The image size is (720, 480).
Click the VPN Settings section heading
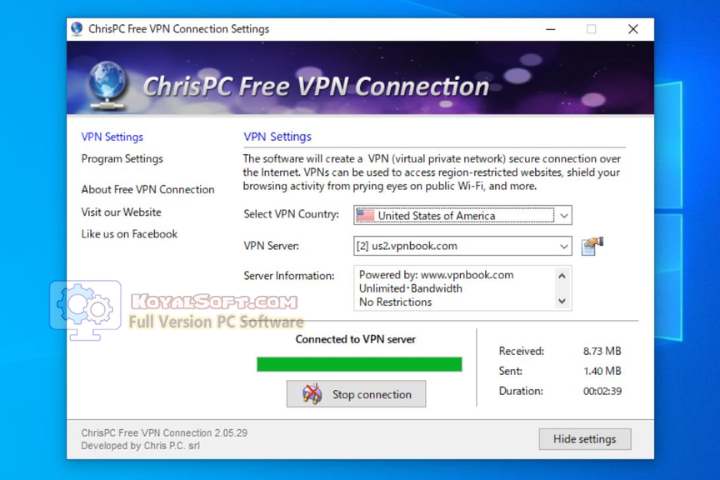coord(277,137)
